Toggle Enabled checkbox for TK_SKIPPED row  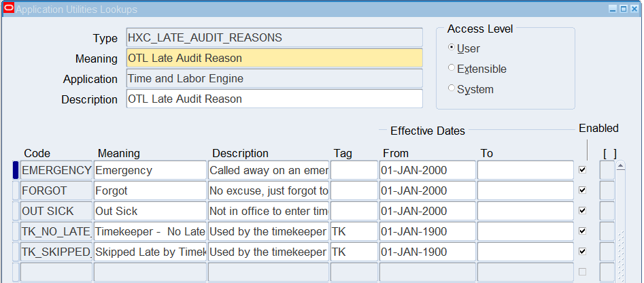pos(582,252)
